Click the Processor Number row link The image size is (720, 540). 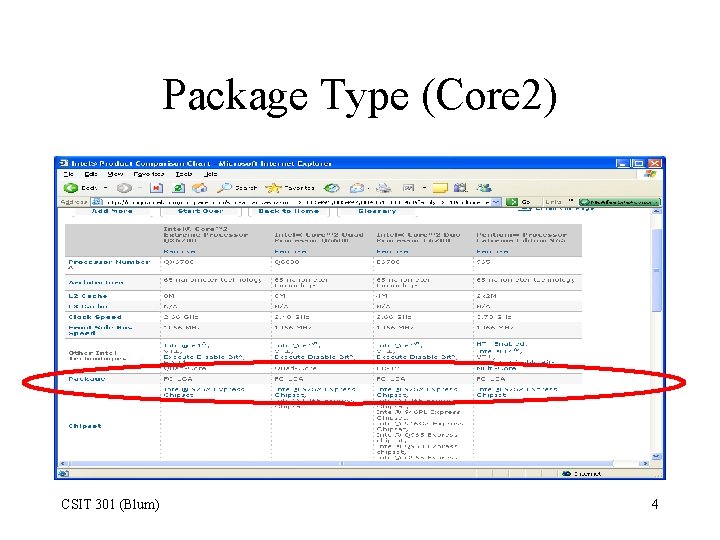click(x=109, y=262)
